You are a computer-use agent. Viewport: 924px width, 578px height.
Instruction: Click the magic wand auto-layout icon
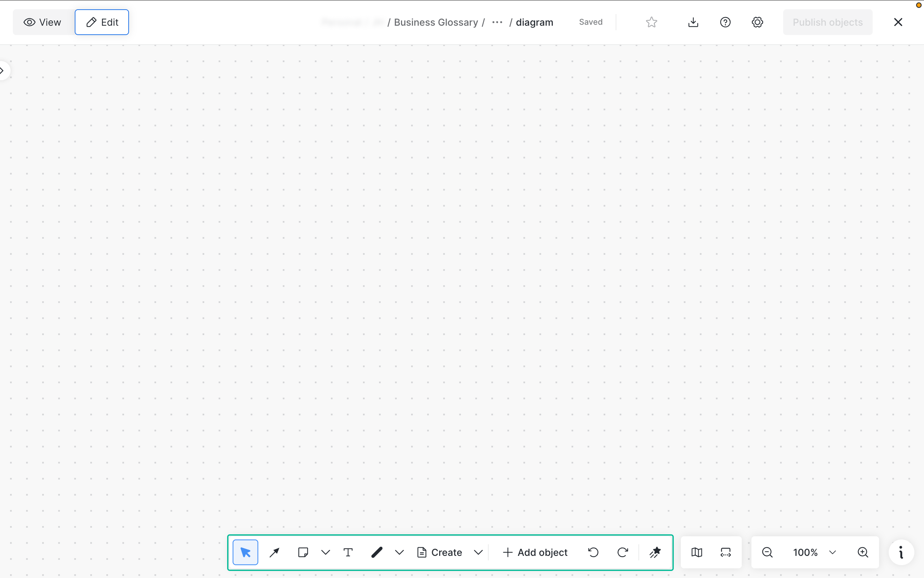tap(655, 552)
